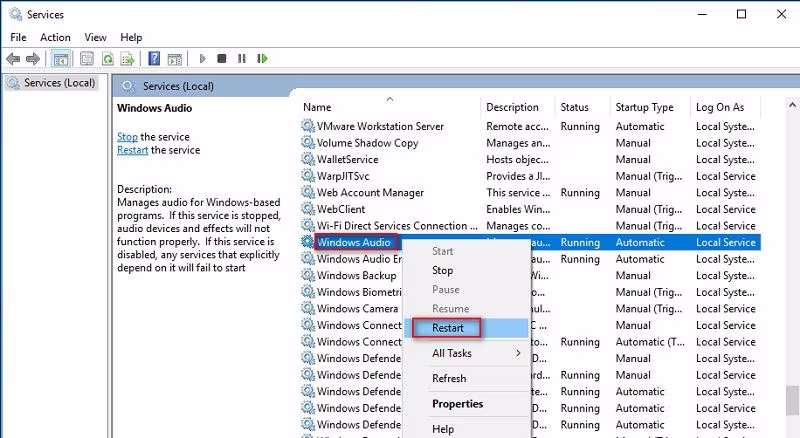
Task: Click Local Service cell of Windows Audio row
Action: coord(726,242)
